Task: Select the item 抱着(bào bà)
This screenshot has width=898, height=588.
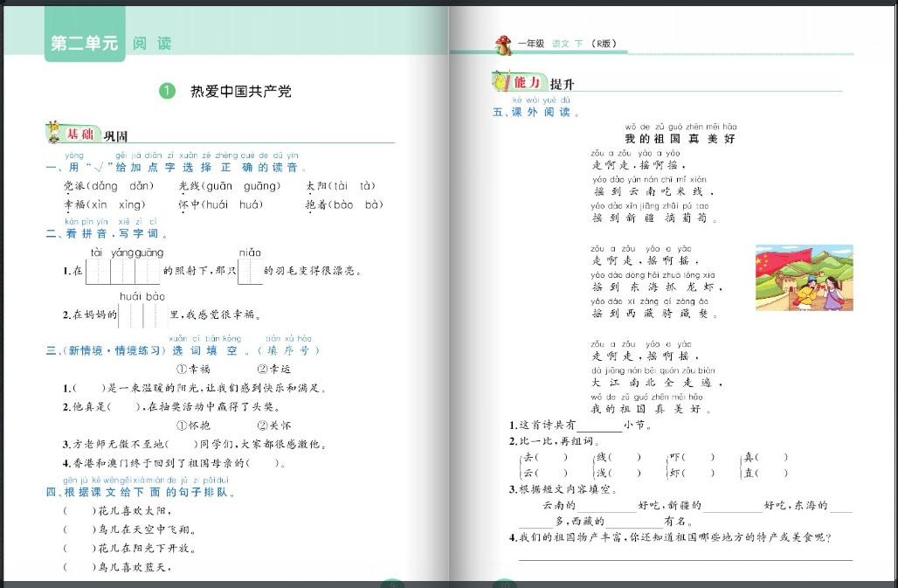Action: [x=344, y=205]
